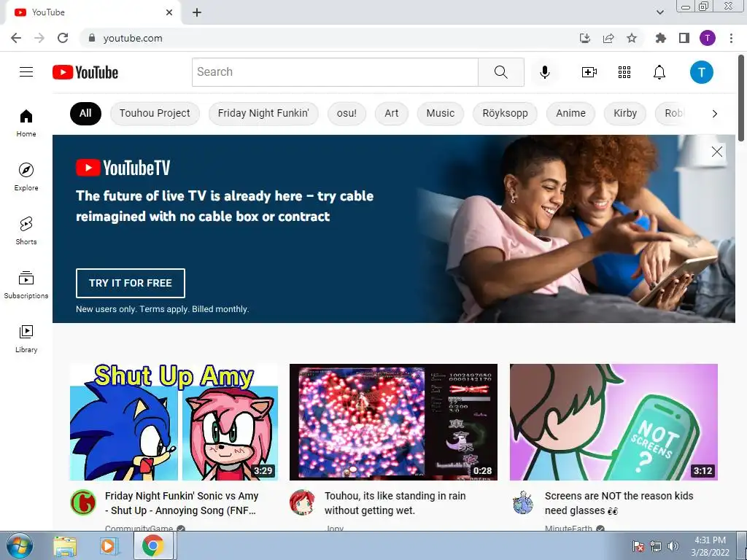Open Chrome extensions puzzle icon
This screenshot has height=560, width=747.
[661, 38]
